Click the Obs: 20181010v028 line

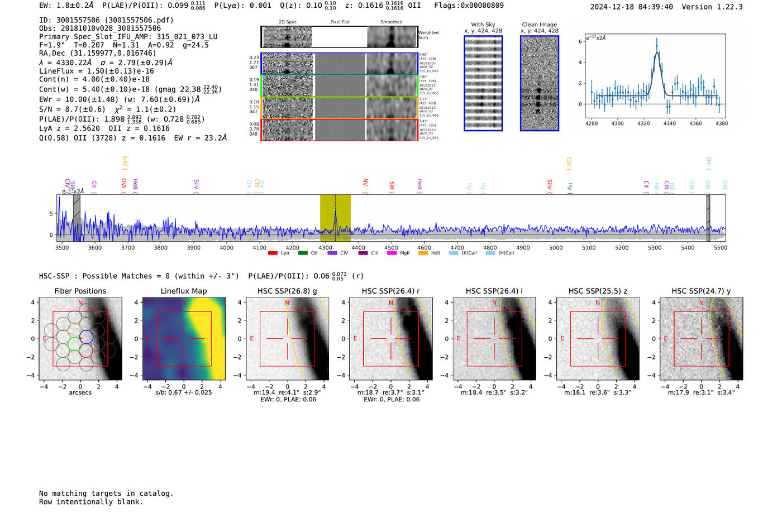click(100, 28)
